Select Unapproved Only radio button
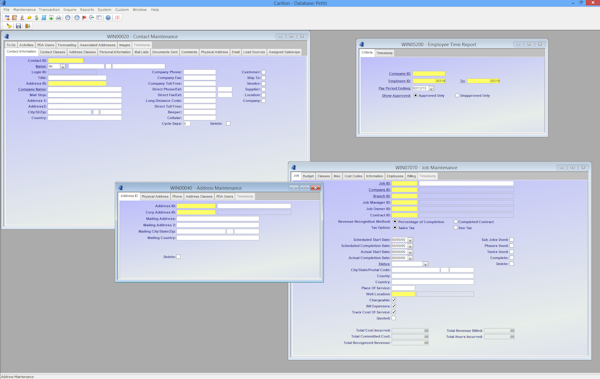 tap(457, 96)
